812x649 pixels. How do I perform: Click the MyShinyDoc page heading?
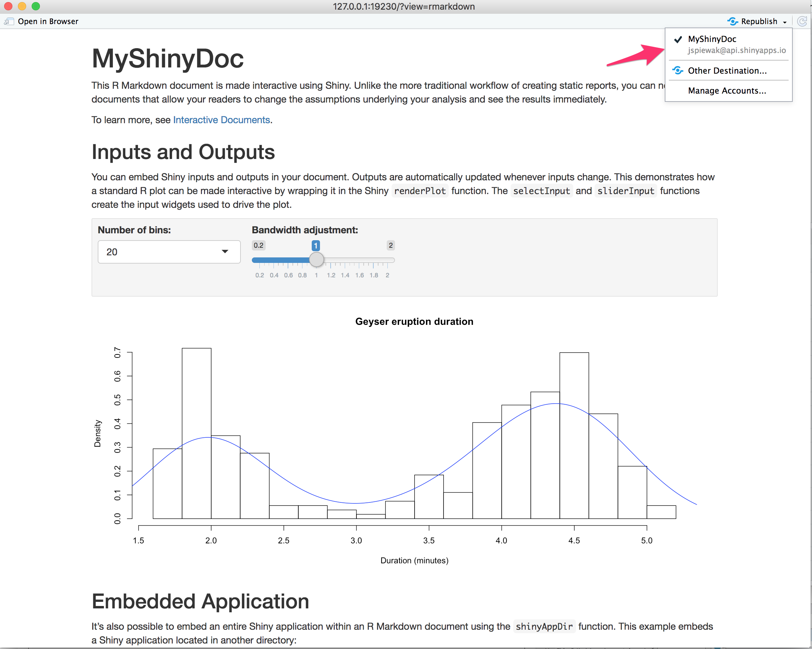168,59
